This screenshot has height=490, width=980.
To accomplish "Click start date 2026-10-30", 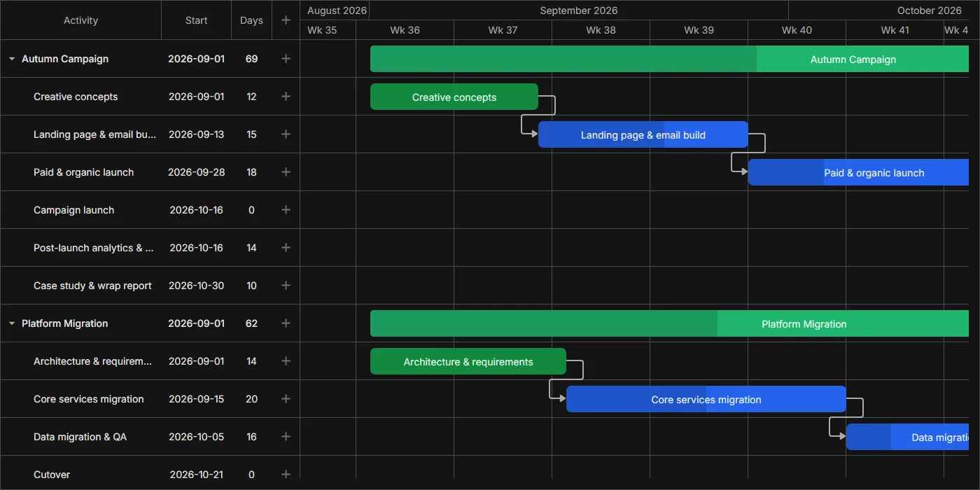I will [197, 286].
